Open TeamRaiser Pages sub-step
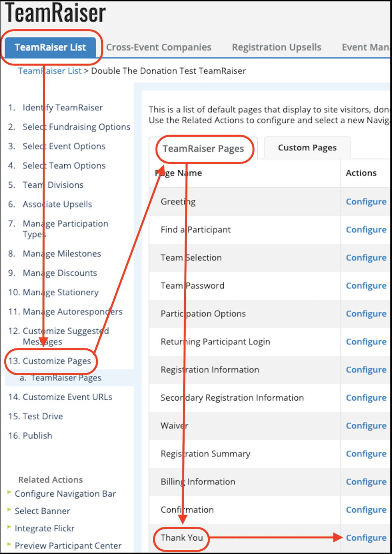The width and height of the screenshot is (392, 554). (x=66, y=378)
